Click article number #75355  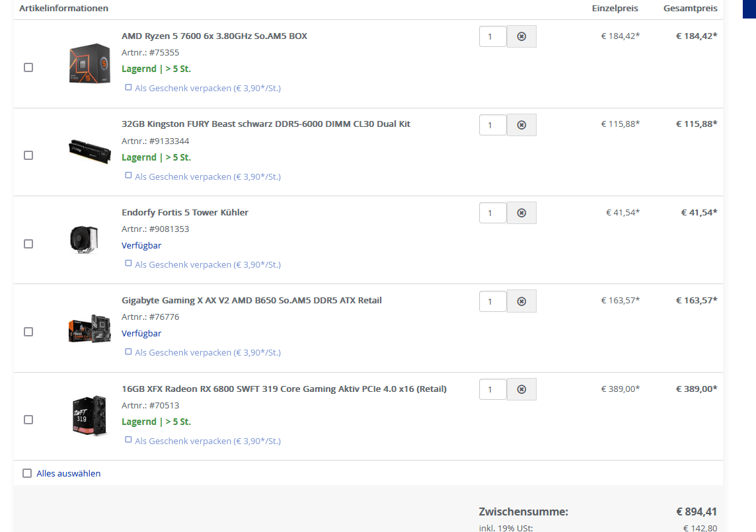(x=164, y=53)
